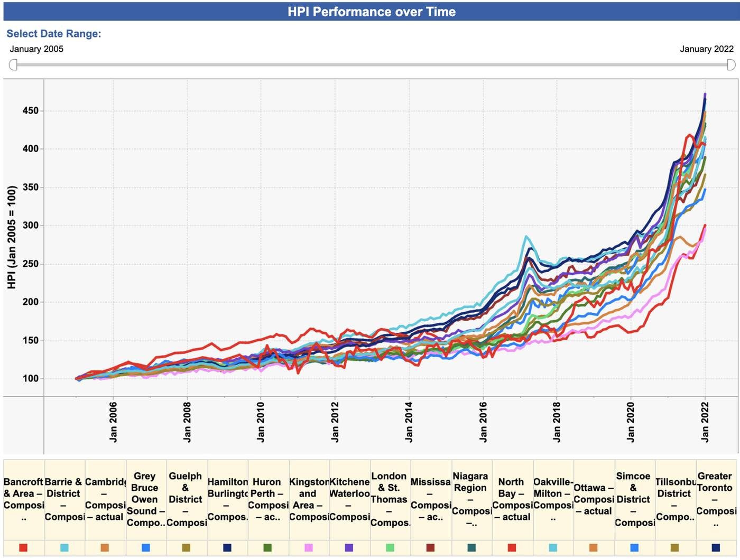Select the Oakville-Milton legend label
Screen dimensions: 740x560
point(553,499)
